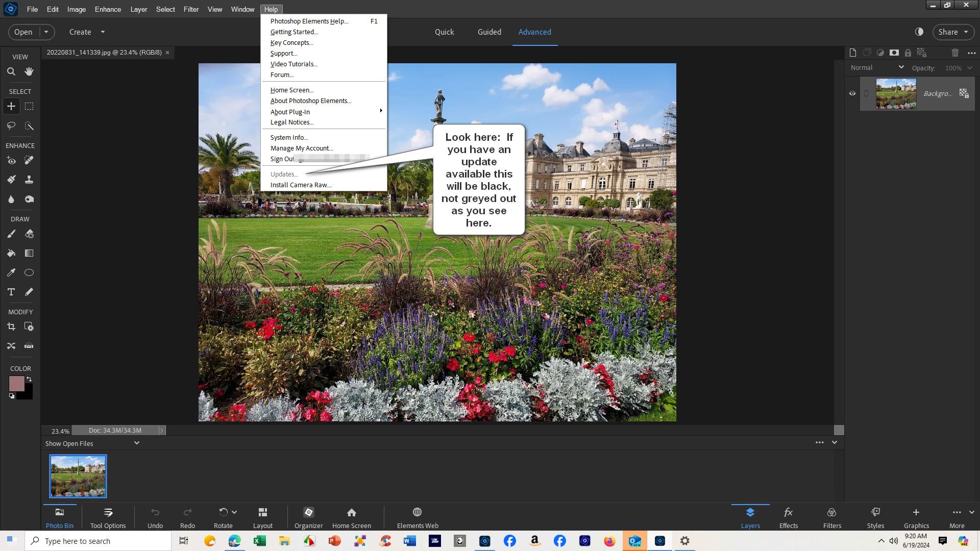Screen dimensions: 980x551
Task: Hide the Background layer visibility eye
Action: [x=852, y=93]
